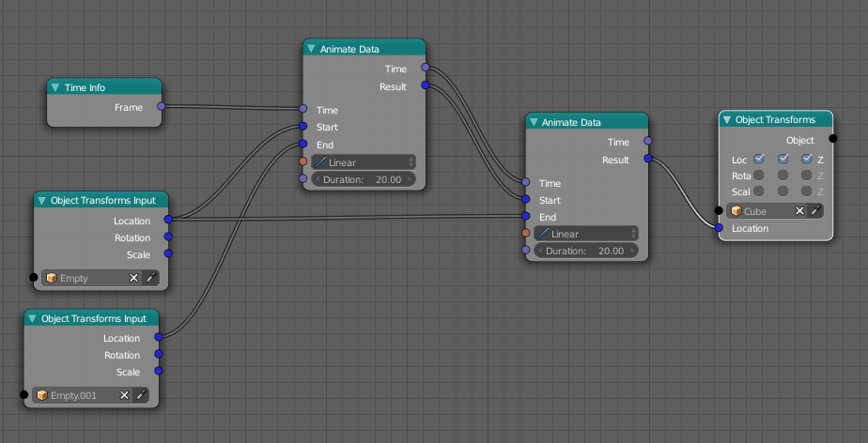
Task: Click the Object Transforms node title
Action: coord(776,119)
